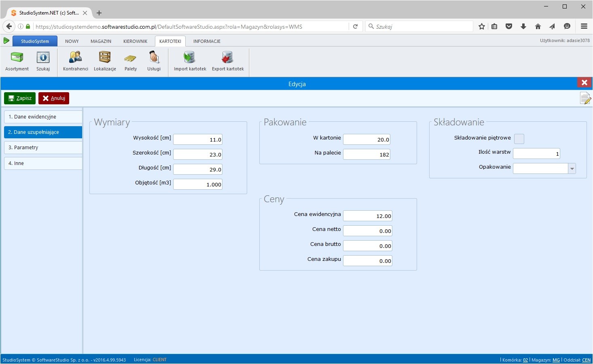Click Oddział CEN link
This screenshot has height=364, width=593.
pyautogui.click(x=586, y=360)
